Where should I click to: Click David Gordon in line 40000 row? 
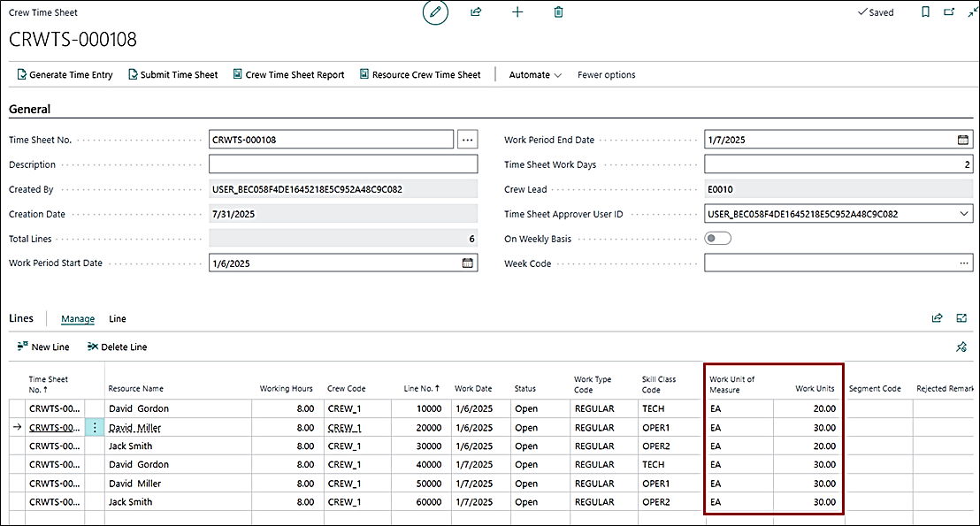139,464
